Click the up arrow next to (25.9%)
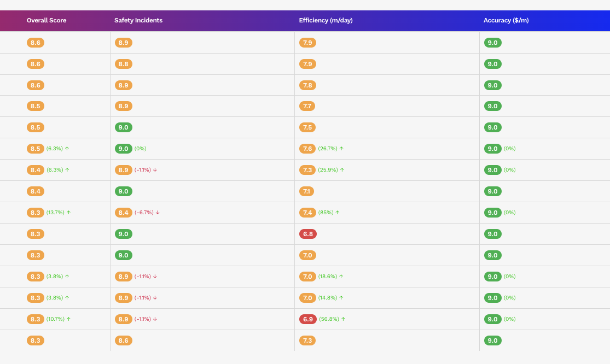The image size is (610, 364). tap(342, 170)
